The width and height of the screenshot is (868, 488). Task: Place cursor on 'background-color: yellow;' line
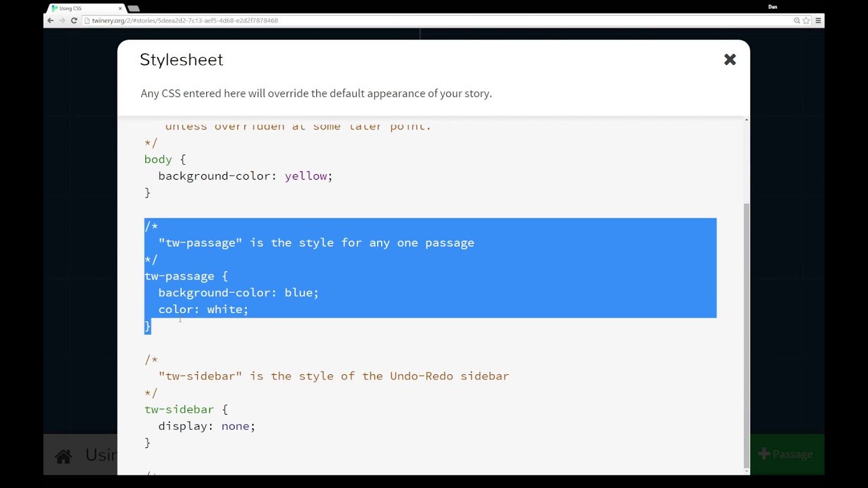245,176
